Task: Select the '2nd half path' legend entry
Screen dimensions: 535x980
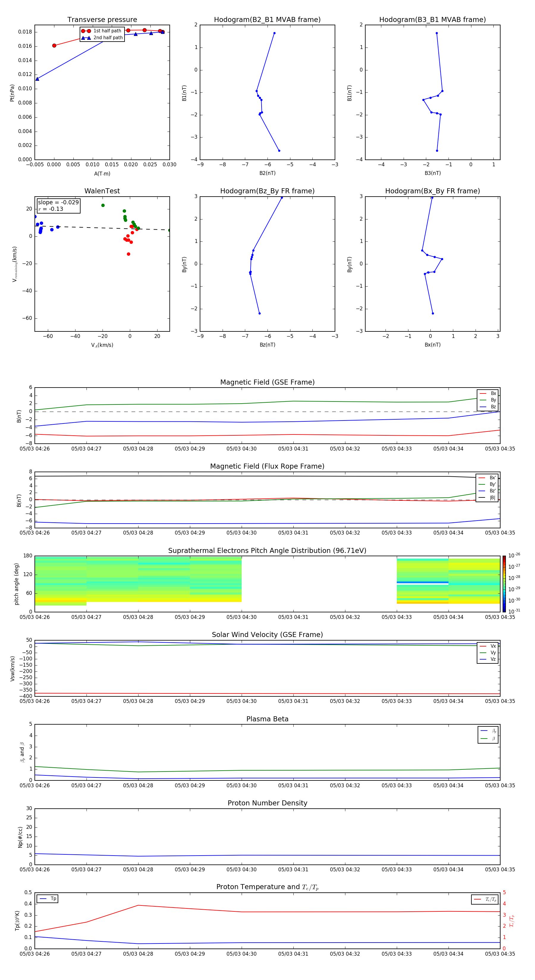Action: 102,38
